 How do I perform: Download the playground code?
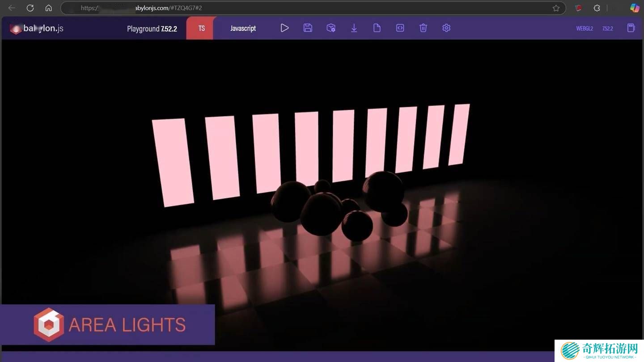[x=354, y=28]
